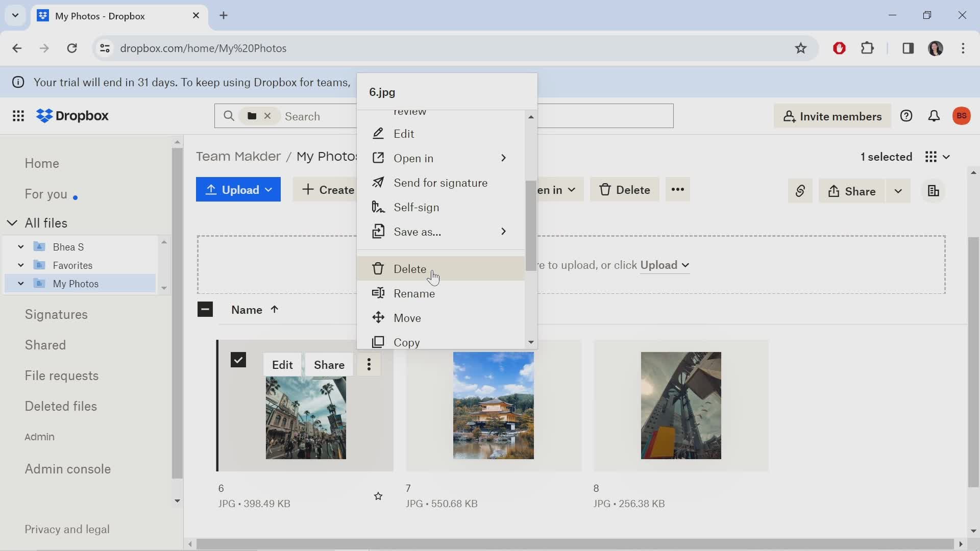Screen dimensions: 980x551
Task: Expand the Open in submenu arrow
Action: pos(503,158)
